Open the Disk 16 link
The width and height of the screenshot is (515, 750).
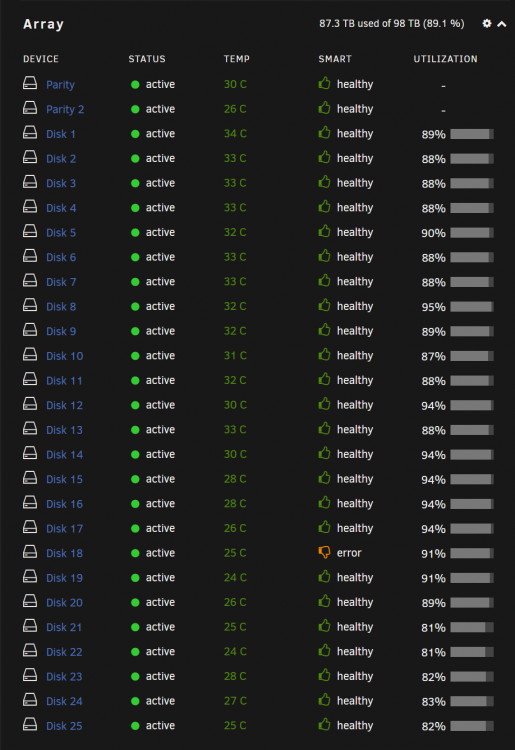(x=65, y=504)
